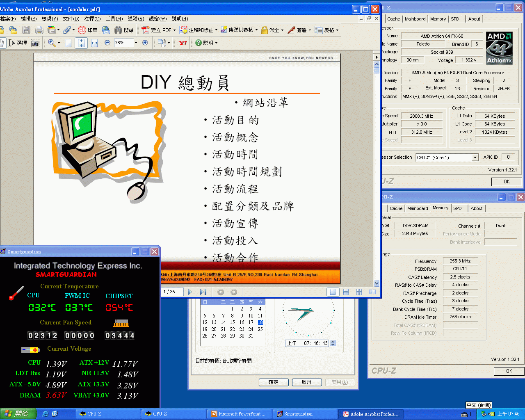This screenshot has width=525, height=420.
Task: Open 工具 (M) menu in Acrobat
Action: 114,19
